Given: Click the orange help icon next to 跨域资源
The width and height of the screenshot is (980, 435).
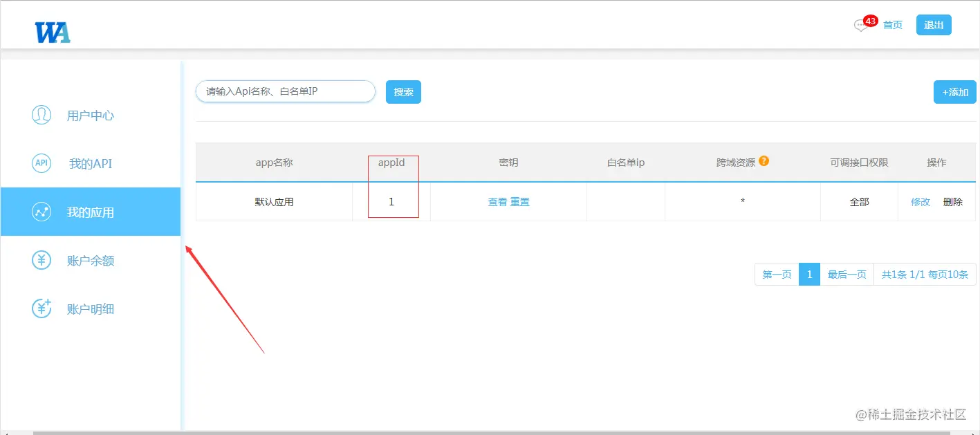Looking at the screenshot, I should click(x=764, y=160).
